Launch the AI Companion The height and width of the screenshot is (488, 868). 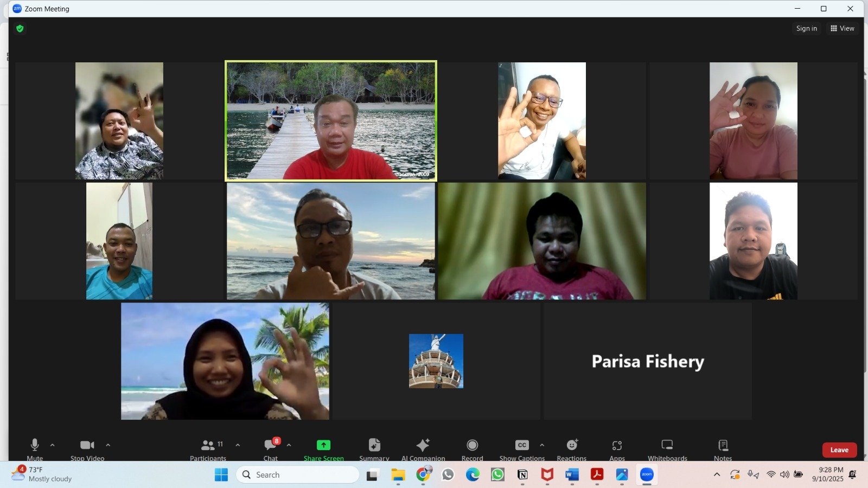(x=423, y=449)
